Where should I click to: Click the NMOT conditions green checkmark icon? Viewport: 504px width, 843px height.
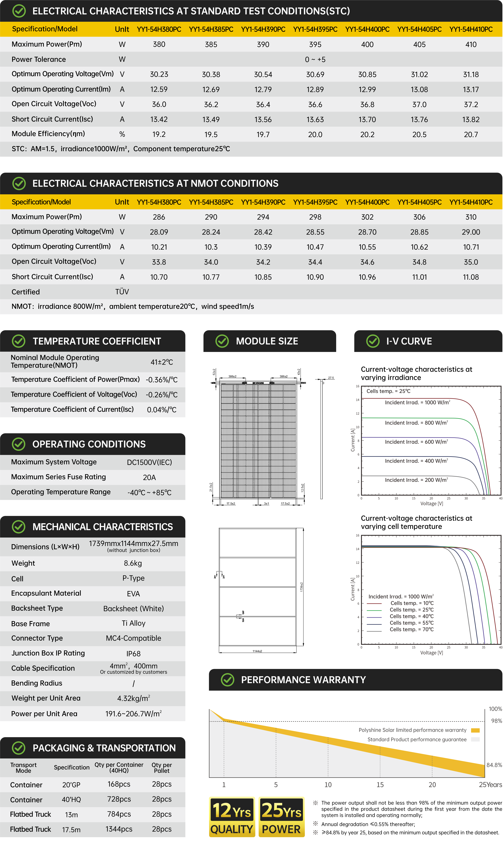pyautogui.click(x=19, y=184)
